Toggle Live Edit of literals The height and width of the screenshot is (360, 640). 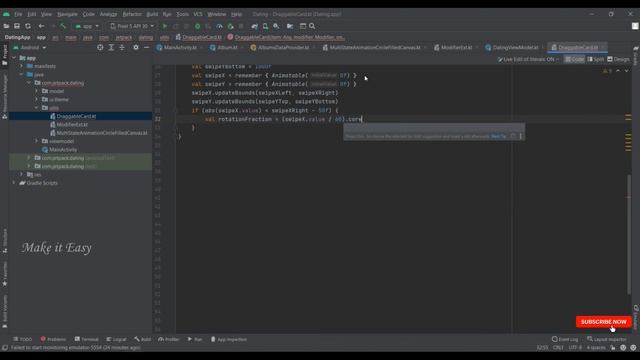click(528, 59)
